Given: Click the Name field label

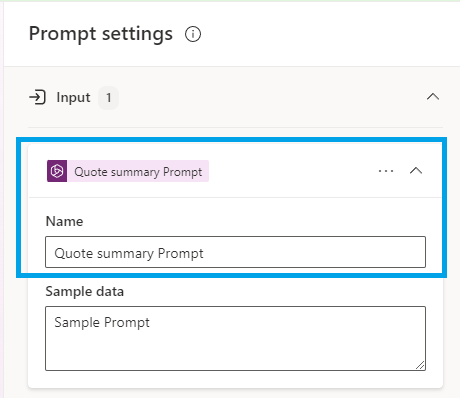Looking at the screenshot, I should [64, 221].
